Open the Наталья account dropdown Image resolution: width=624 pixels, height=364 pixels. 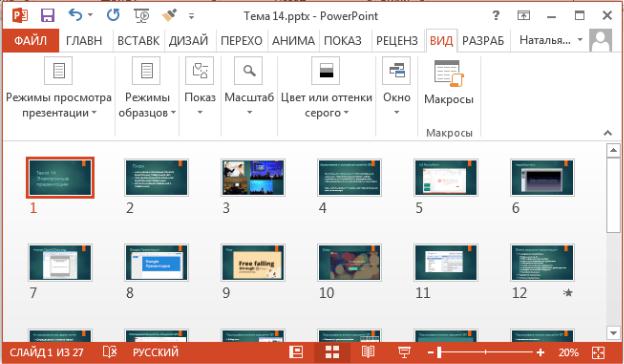tap(551, 40)
